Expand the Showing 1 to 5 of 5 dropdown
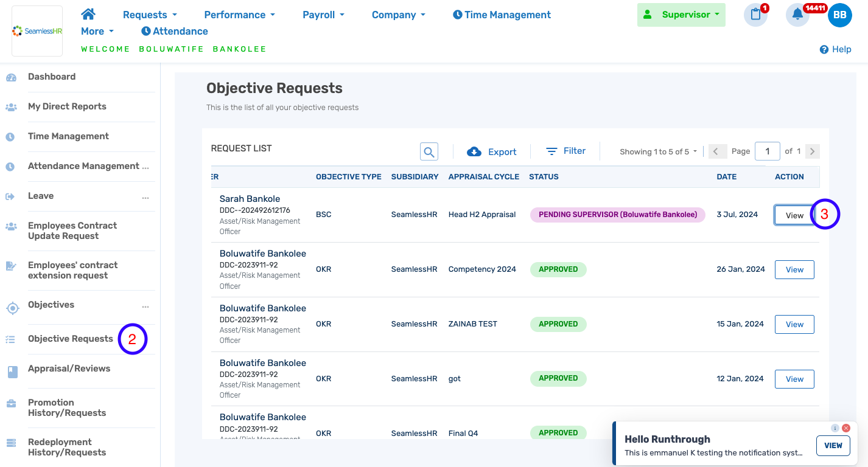This screenshot has height=467, width=868. [x=657, y=151]
